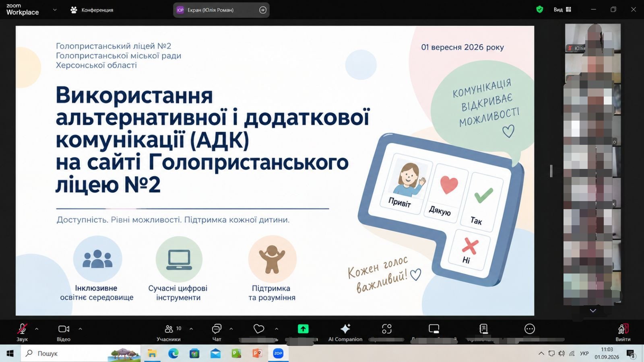The height and width of the screenshot is (362, 644).
Task: Expand the arrow beside Чат
Action: 231,329
